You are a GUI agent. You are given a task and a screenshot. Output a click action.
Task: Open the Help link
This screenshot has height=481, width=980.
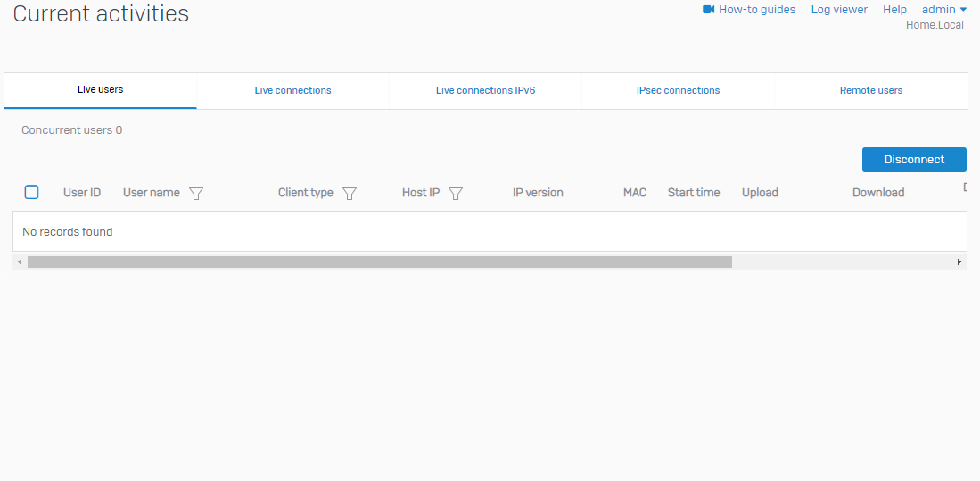pos(894,10)
